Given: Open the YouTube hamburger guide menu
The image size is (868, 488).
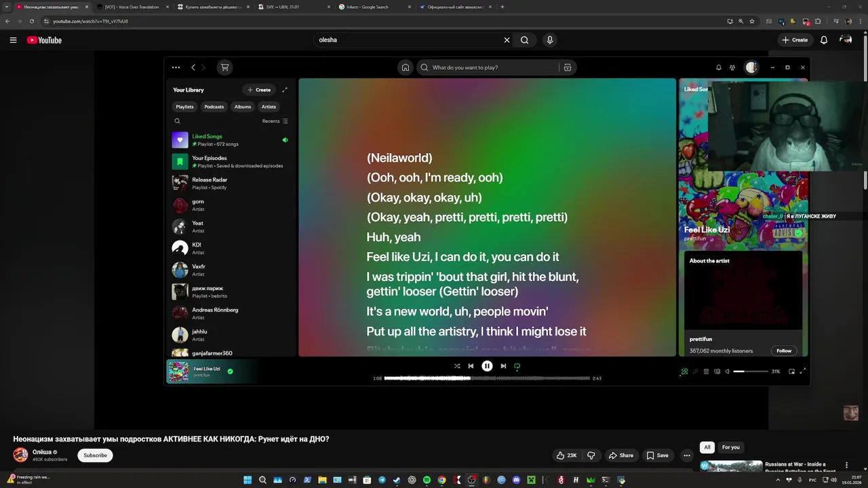Looking at the screenshot, I should click(13, 40).
